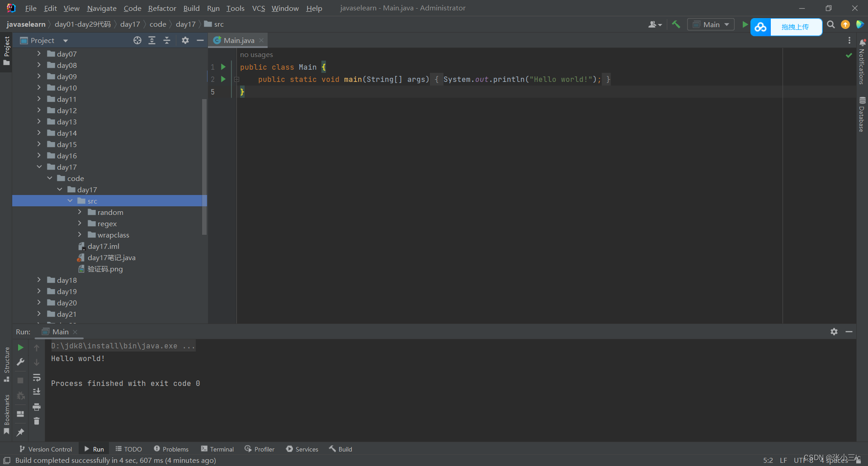Expand all in Project panel

coord(152,40)
